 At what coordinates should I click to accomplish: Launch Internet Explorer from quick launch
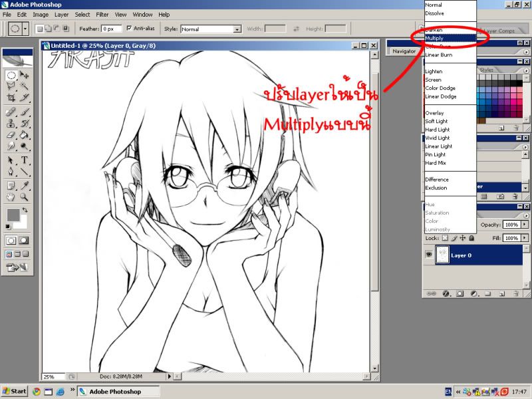(x=60, y=392)
